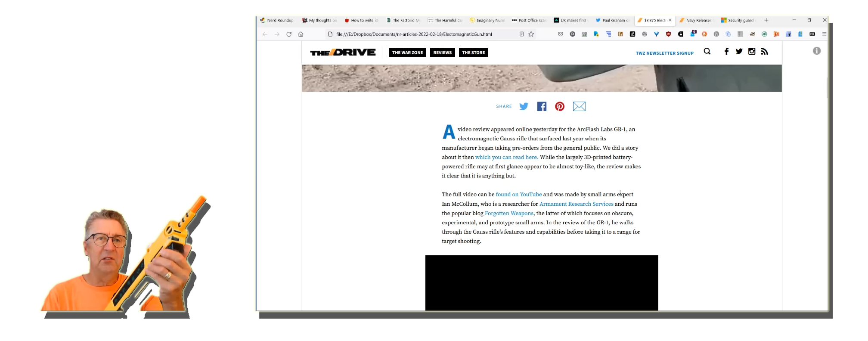This screenshot has width=868, height=341.
Task: Open the Armament Research Services link
Action: (577, 204)
